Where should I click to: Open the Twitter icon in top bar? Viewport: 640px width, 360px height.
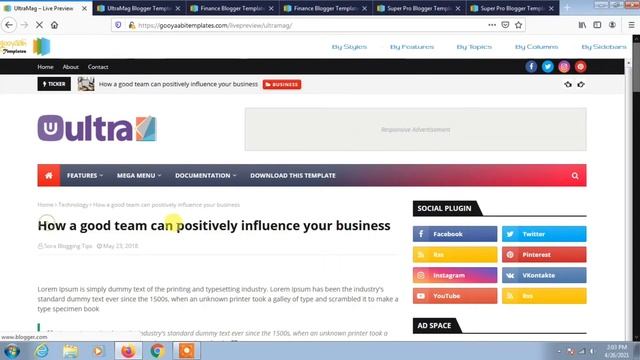pyautogui.click(x=548, y=67)
